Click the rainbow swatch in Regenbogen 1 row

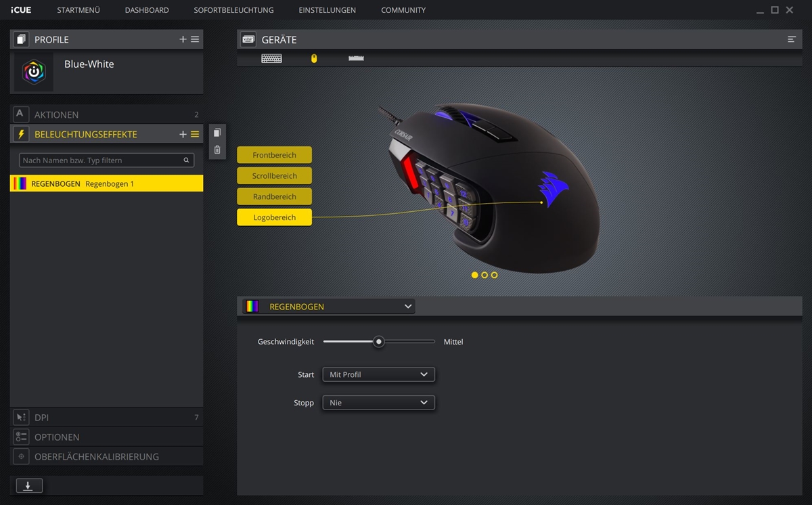tap(20, 183)
